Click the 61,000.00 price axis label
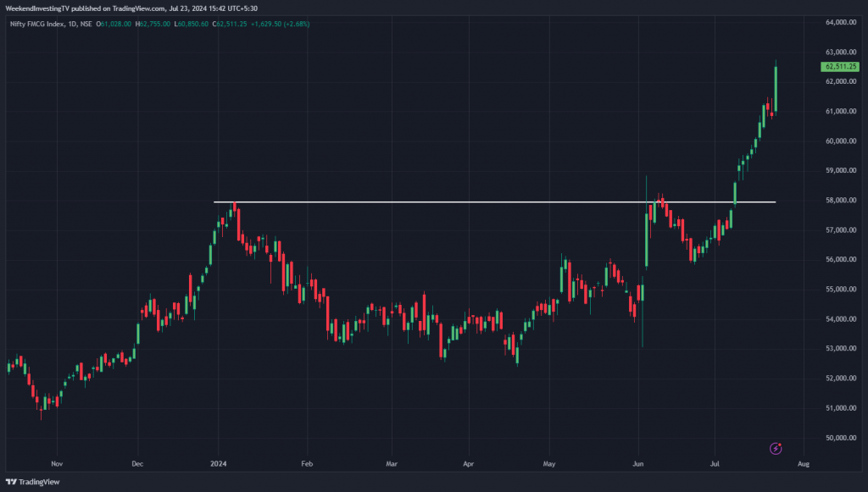The width and height of the screenshot is (868, 492). point(841,111)
